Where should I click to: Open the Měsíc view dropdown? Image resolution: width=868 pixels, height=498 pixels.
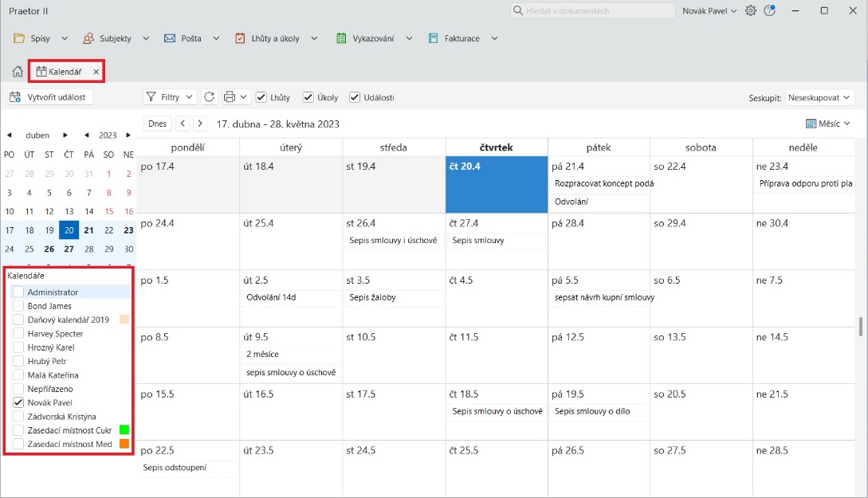(x=828, y=124)
